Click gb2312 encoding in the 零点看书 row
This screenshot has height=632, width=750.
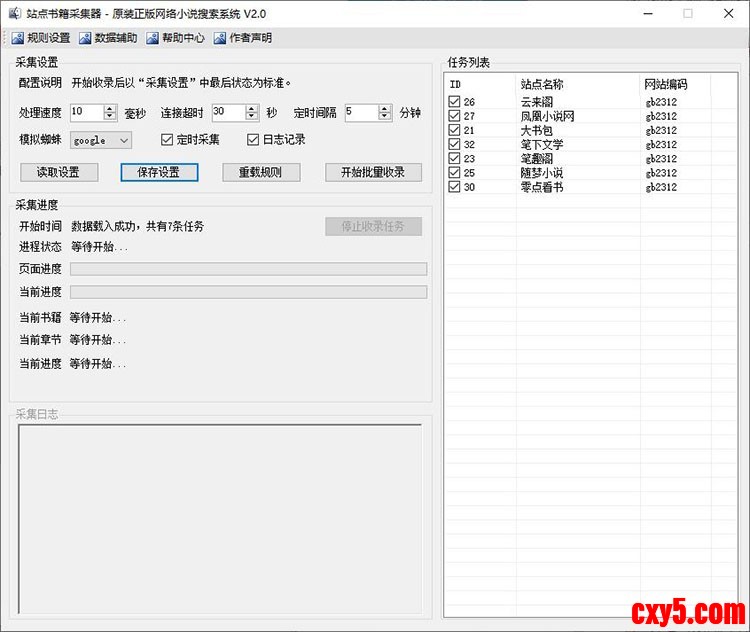(661, 187)
